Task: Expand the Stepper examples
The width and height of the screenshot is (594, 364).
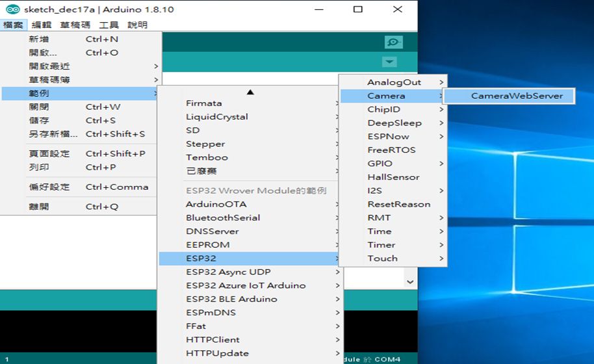Action: (250, 144)
